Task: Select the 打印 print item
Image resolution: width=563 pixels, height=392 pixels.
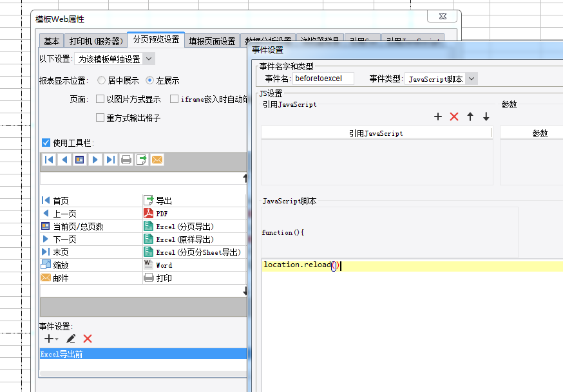Action: [195, 278]
